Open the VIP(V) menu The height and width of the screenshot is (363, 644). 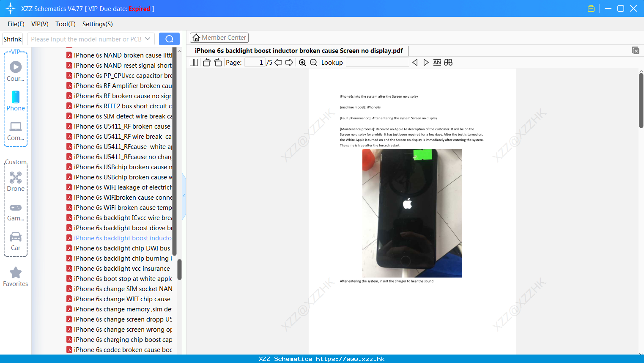click(x=40, y=24)
